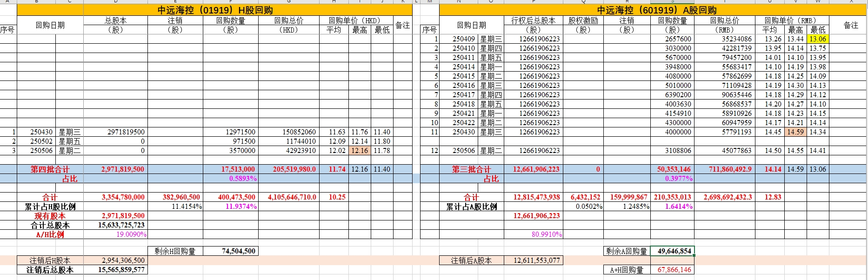
Task: Select the magenta percentage 11.9374%
Action: click(231, 207)
